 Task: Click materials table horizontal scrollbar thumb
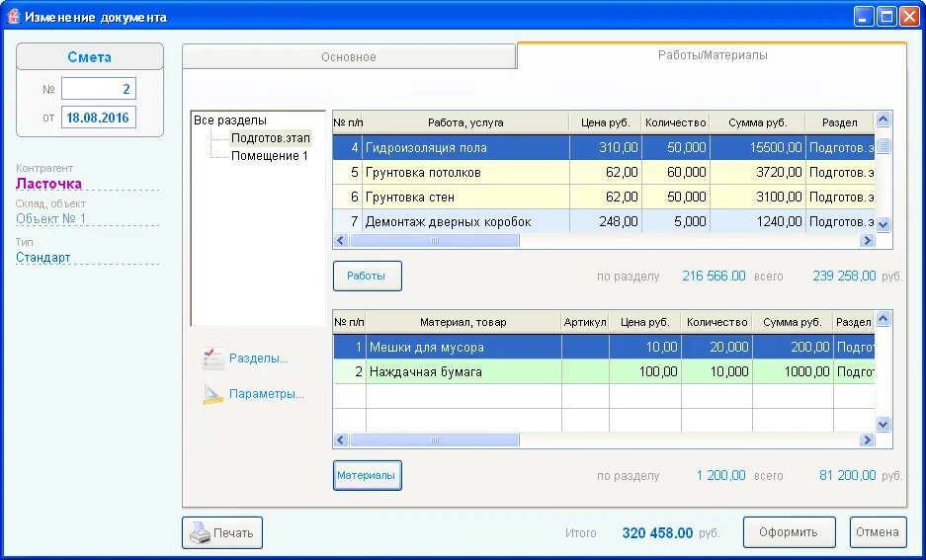[x=435, y=440]
